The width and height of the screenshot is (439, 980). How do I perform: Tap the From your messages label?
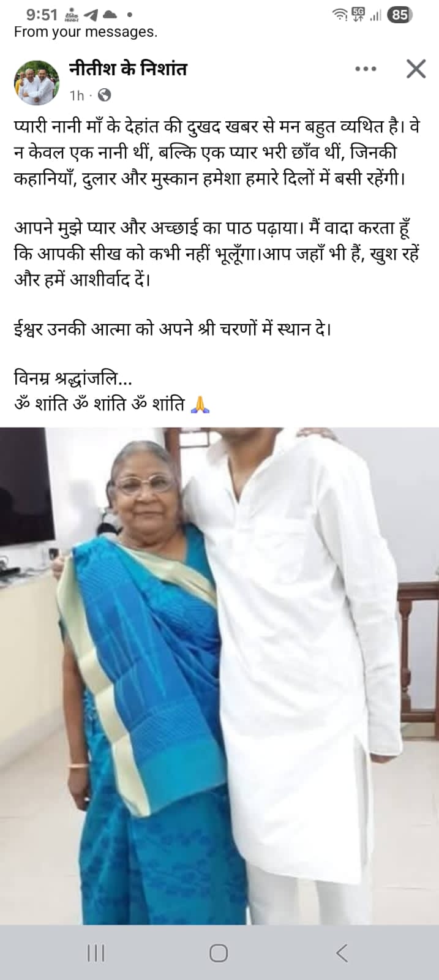[x=86, y=32]
